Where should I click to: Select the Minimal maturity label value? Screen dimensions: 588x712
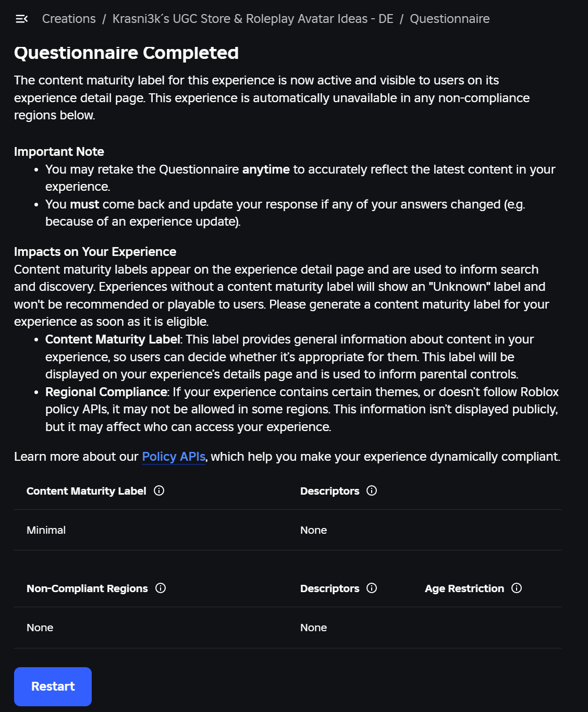tap(46, 530)
